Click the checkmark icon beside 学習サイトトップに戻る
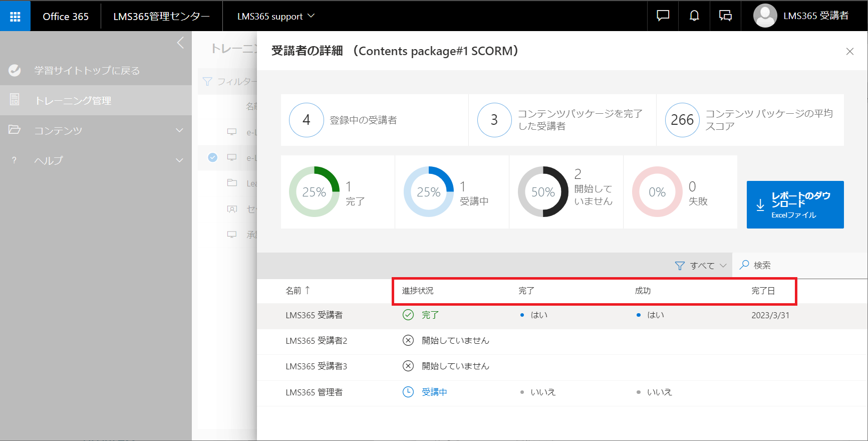This screenshot has height=441, width=868. coord(15,71)
